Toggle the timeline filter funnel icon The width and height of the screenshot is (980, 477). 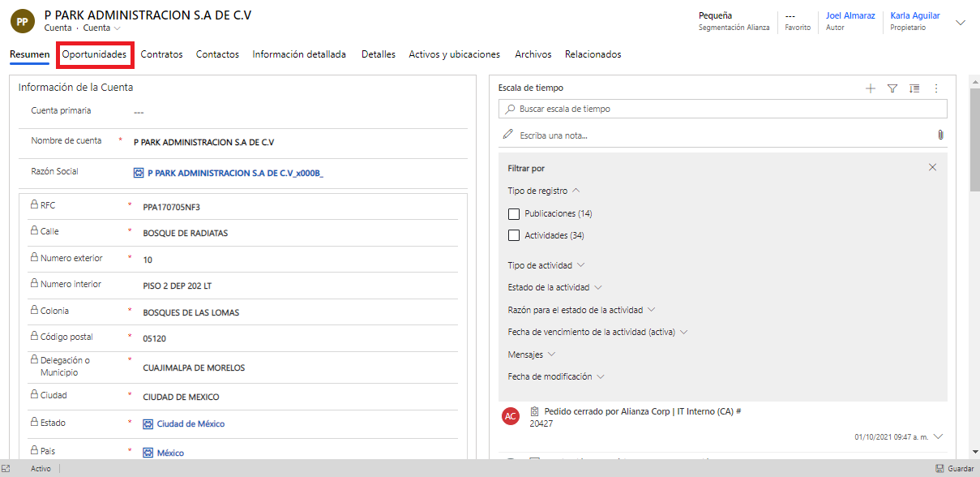pyautogui.click(x=892, y=88)
